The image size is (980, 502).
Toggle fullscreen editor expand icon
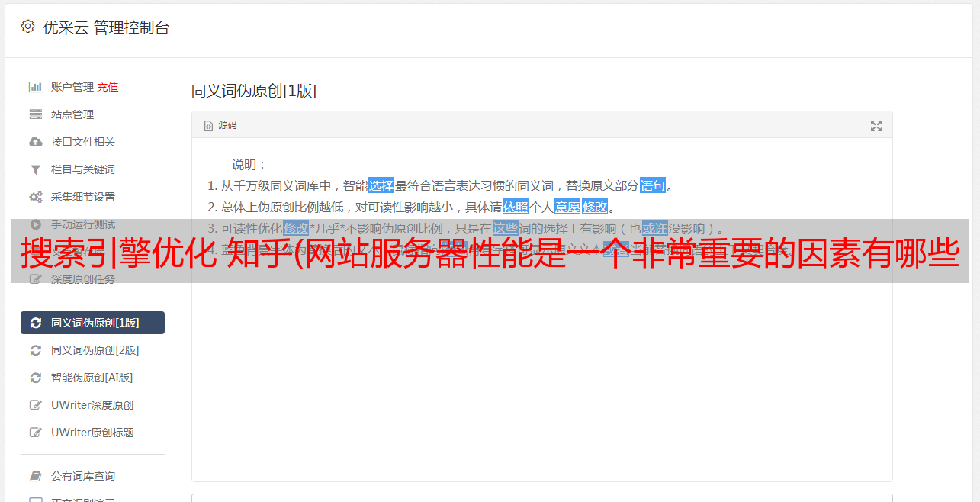876,126
